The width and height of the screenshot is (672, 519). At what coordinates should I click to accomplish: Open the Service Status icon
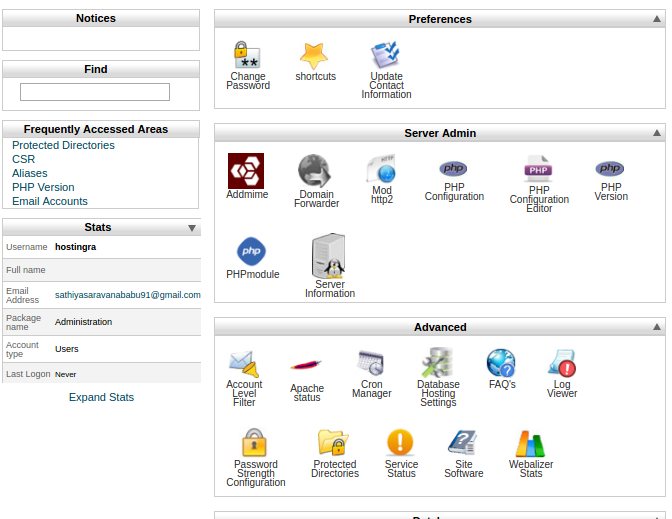(400, 442)
